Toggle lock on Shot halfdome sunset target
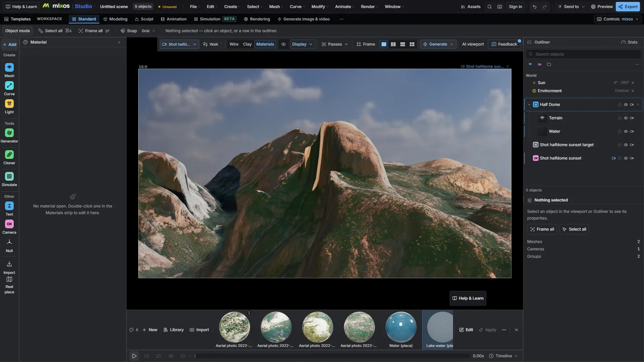644x362 pixels. pos(619,145)
